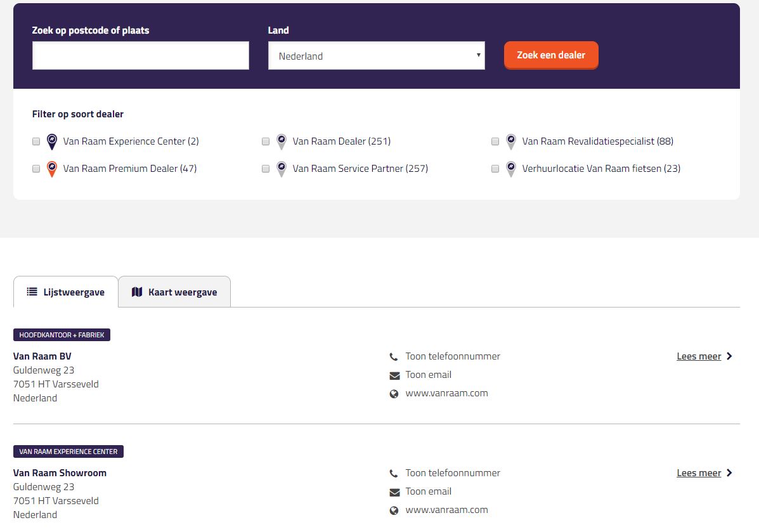Show telefoonnummer for Van Raam BV
Image resolution: width=759 pixels, height=532 pixels.
point(453,356)
